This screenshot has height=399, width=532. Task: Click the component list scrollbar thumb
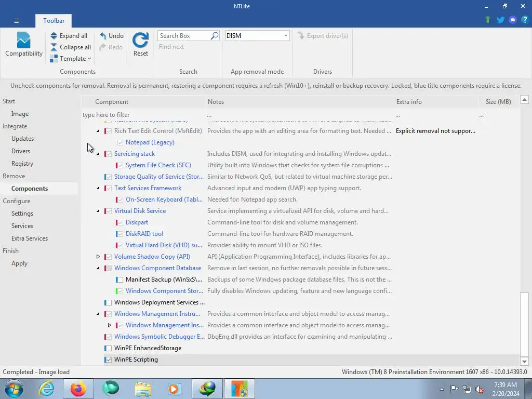coord(524,324)
